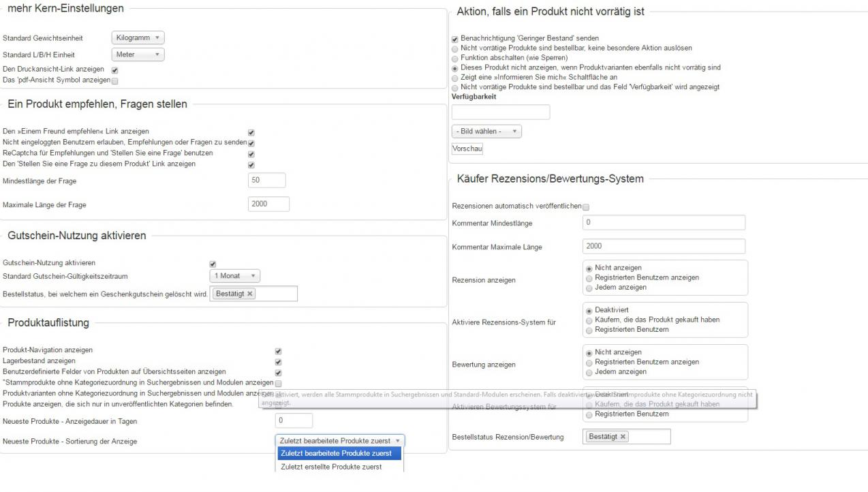This screenshot has height=492, width=868.
Task: Select 'Dieses Produkt nicht anzeigen' radio
Action: click(455, 68)
